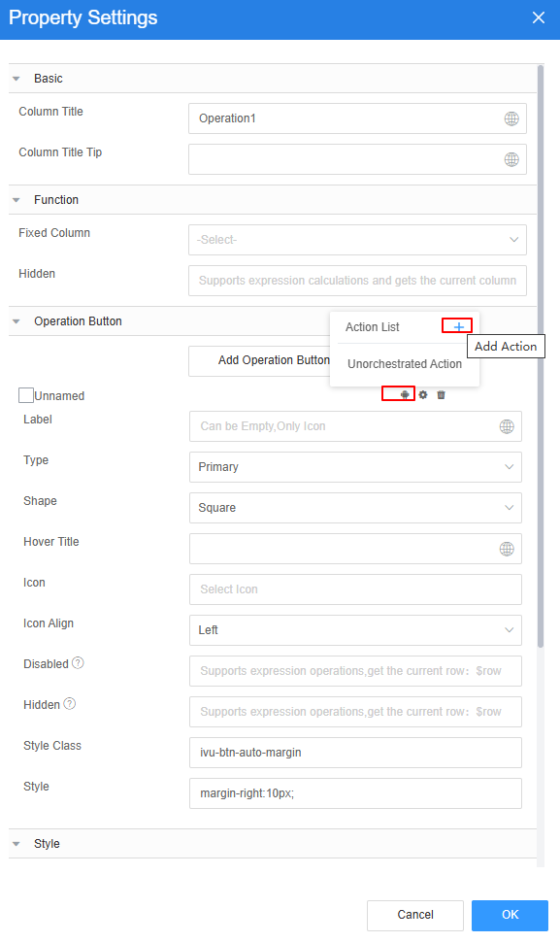Collapse the Basic section

click(x=16, y=79)
